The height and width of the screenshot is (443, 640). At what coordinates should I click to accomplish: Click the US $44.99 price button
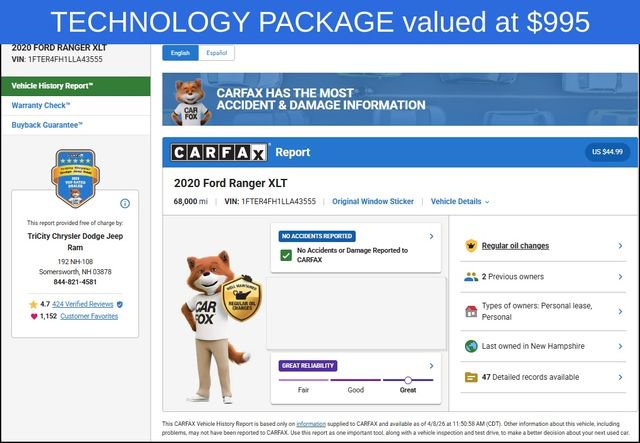click(x=607, y=152)
